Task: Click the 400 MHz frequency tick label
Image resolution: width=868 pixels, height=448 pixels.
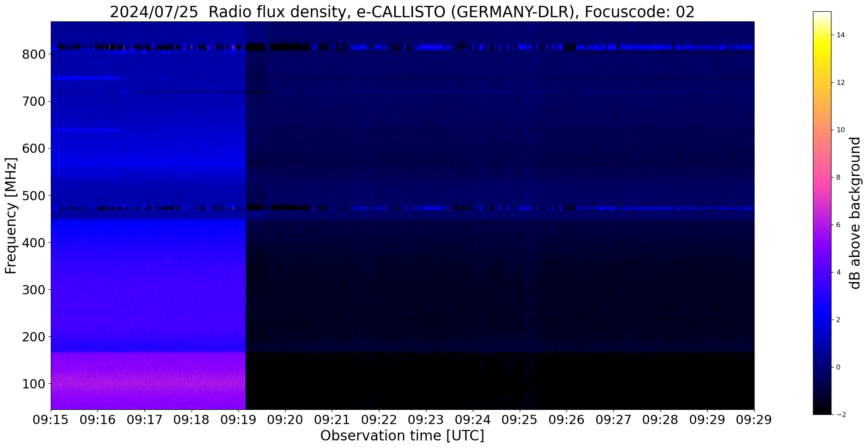Action: [x=33, y=242]
